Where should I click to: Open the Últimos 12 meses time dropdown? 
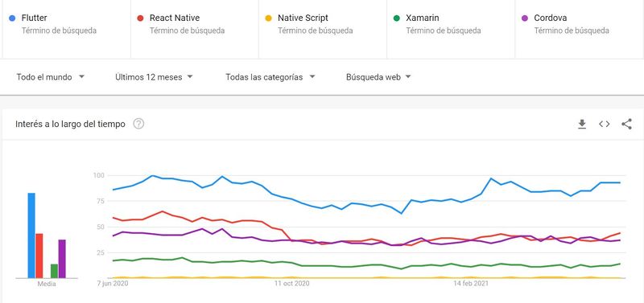(x=154, y=77)
